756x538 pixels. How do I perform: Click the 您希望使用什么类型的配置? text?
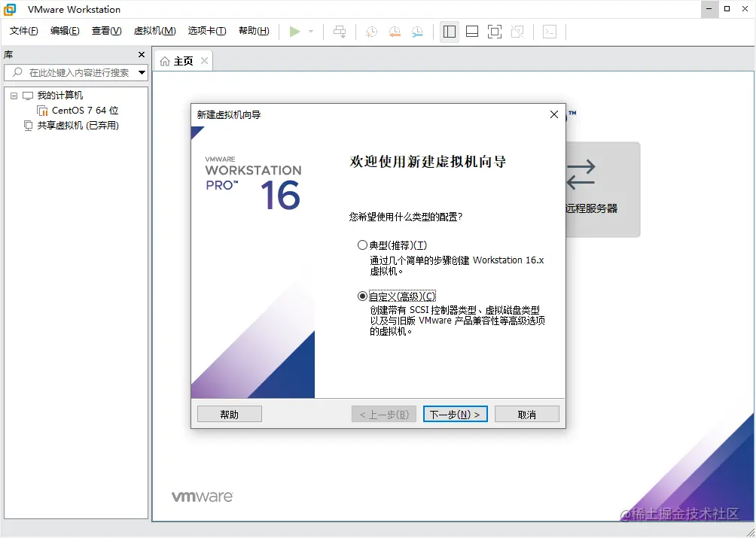406,217
